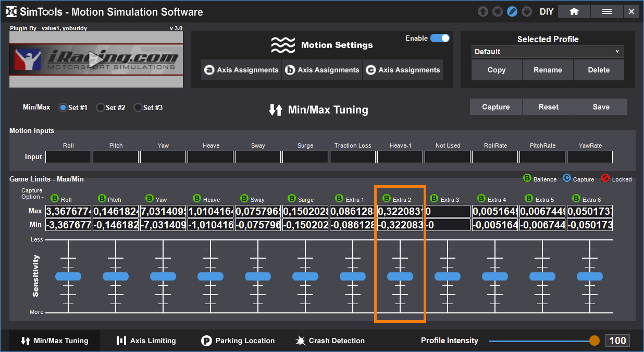This screenshot has width=644, height=352.
Task: Click the up-arrow status icon in title bar
Action: [x=483, y=11]
